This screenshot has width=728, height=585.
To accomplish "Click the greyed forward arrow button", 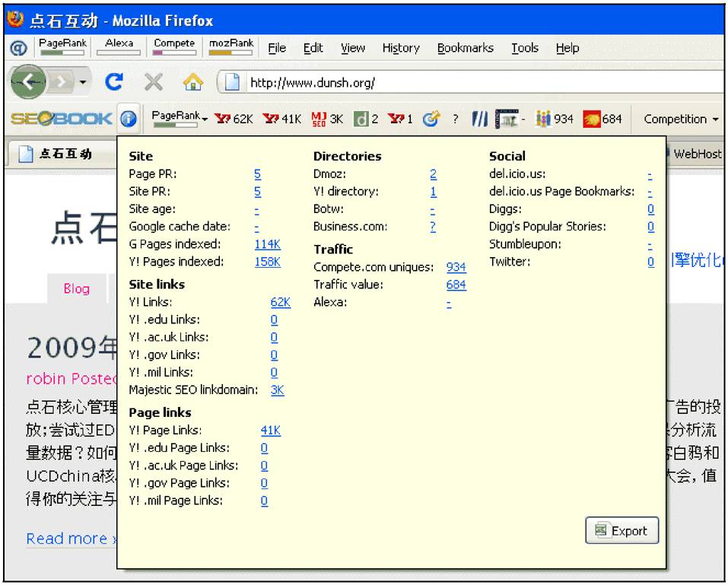I will (x=61, y=82).
